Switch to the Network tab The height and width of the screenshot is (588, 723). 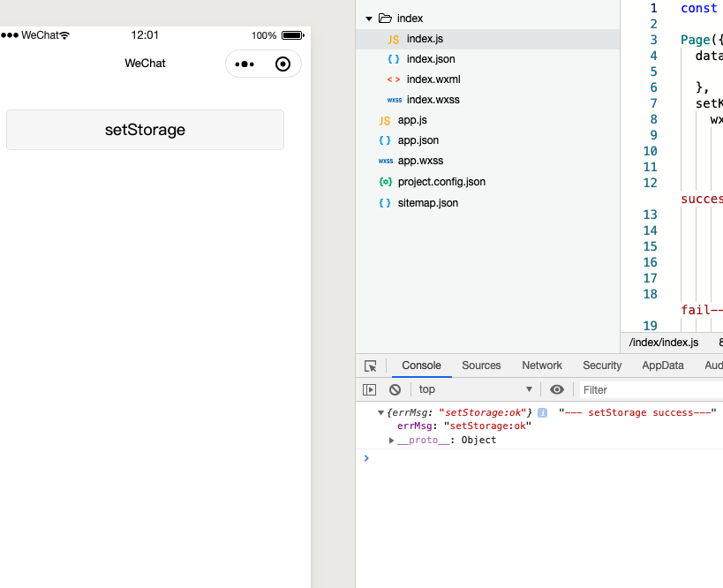coord(542,366)
